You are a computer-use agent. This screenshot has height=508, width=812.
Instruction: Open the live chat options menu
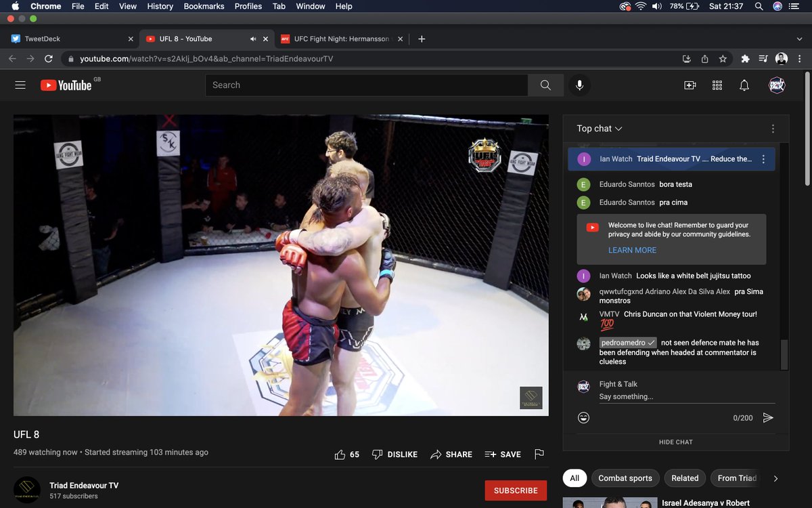tap(773, 129)
